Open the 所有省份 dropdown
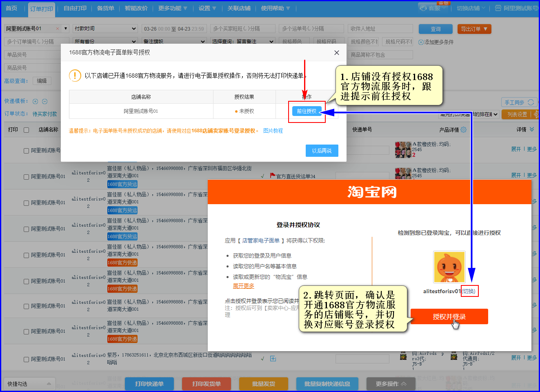Screen dimensions: 540x392 point(105,42)
